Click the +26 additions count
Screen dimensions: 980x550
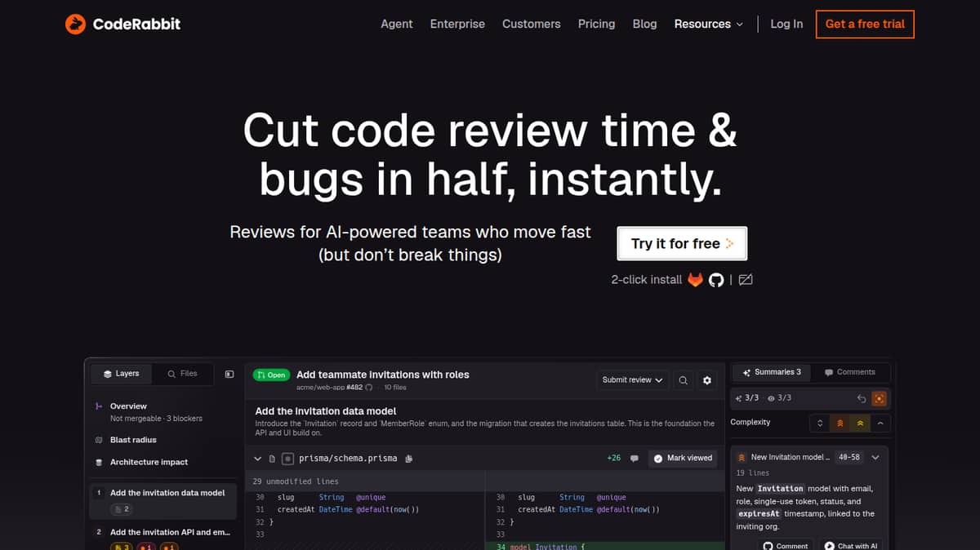pos(614,458)
